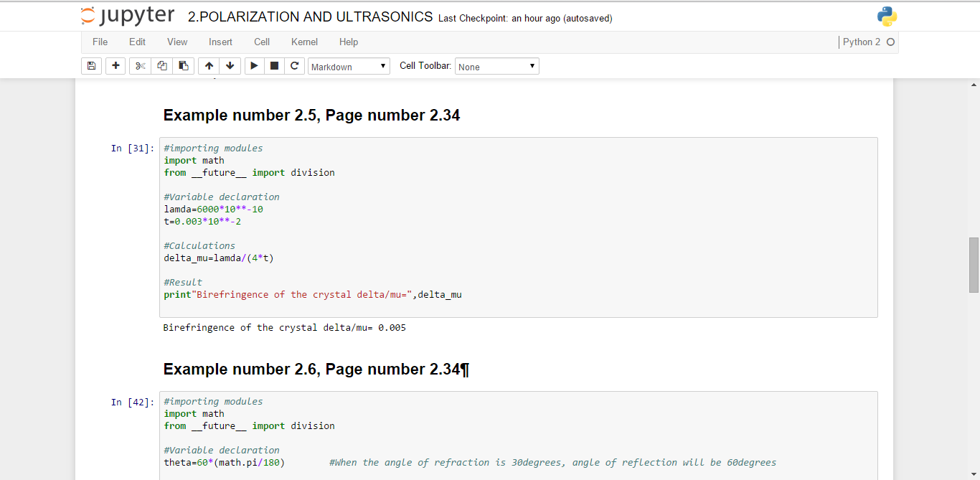Click the save and checkpoint icon

tap(91, 66)
